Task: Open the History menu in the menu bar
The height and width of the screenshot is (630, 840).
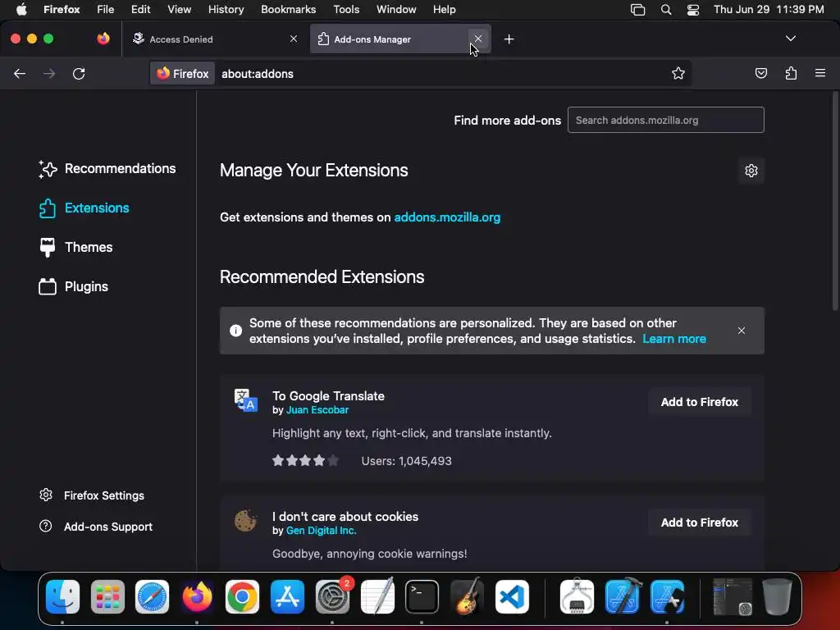Action: click(226, 9)
